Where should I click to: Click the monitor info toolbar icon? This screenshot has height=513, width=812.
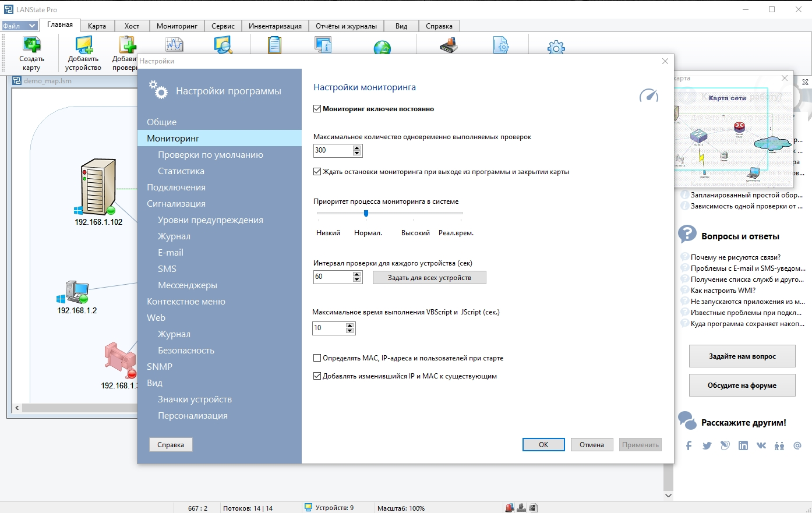(323, 45)
